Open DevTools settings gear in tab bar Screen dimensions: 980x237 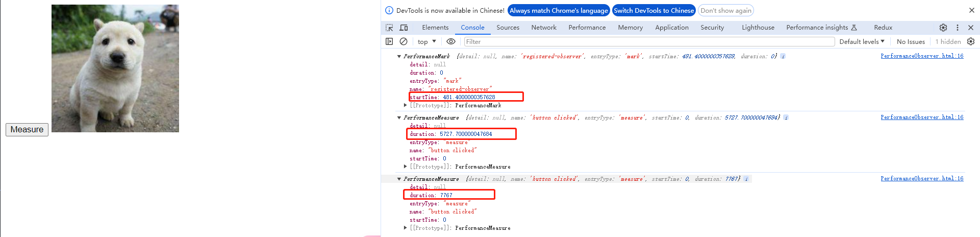point(943,28)
